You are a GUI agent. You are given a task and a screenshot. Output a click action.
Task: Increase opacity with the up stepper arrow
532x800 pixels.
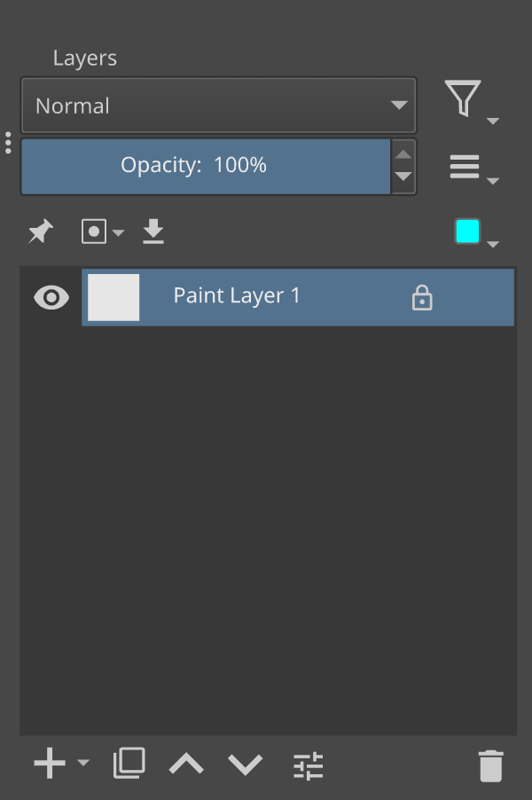(403, 154)
